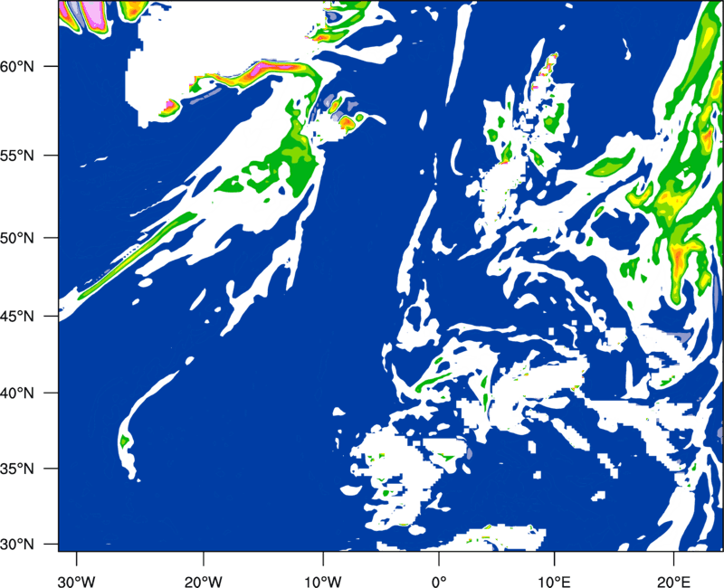The width and height of the screenshot is (724, 588).
Task: Click the 60°N latitude label
Action: pos(17,66)
